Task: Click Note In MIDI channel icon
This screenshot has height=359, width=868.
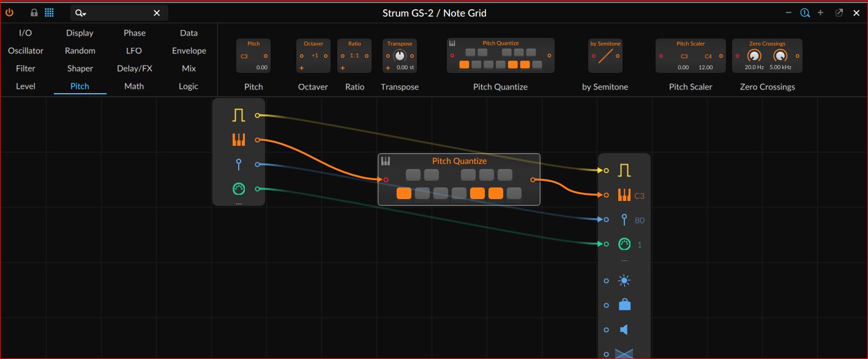Action: (x=239, y=189)
